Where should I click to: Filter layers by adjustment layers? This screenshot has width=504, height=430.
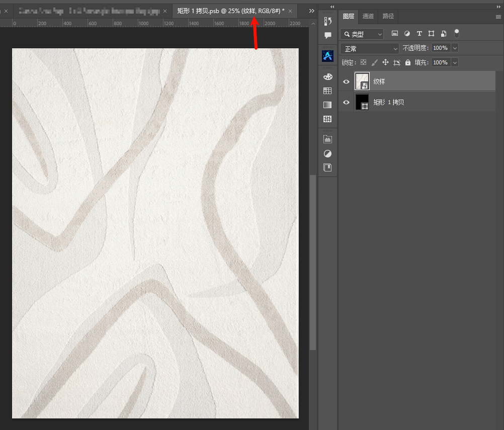pyautogui.click(x=407, y=33)
